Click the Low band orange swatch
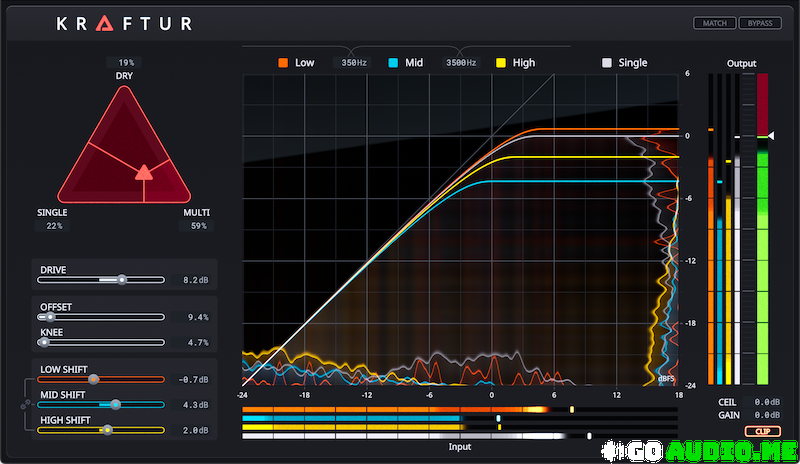The width and height of the screenshot is (800, 464). point(283,63)
